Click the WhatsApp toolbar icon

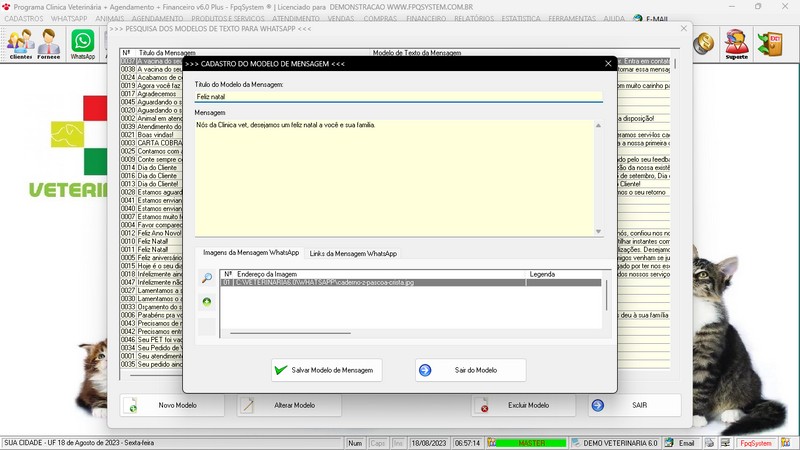82,43
